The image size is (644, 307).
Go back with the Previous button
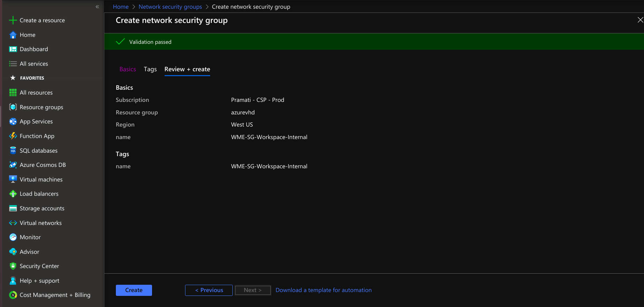209,290
